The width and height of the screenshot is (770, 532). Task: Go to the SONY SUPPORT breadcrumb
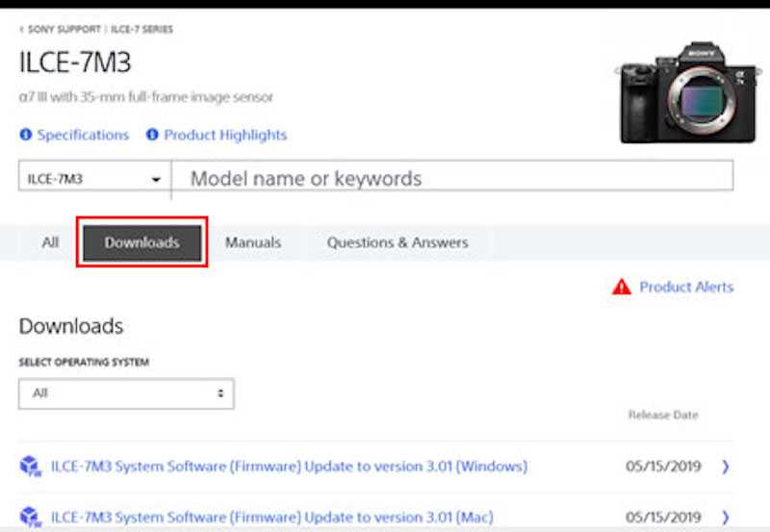click(x=64, y=29)
